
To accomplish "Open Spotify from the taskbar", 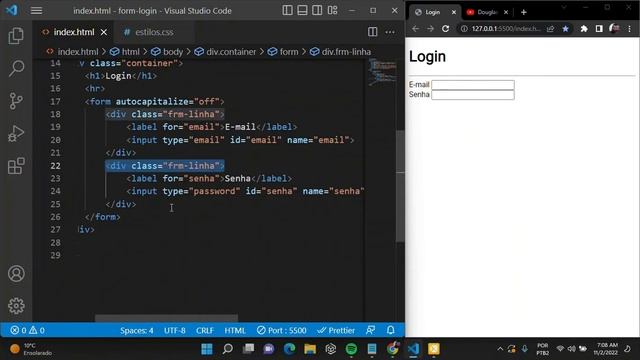I will tap(351, 349).
